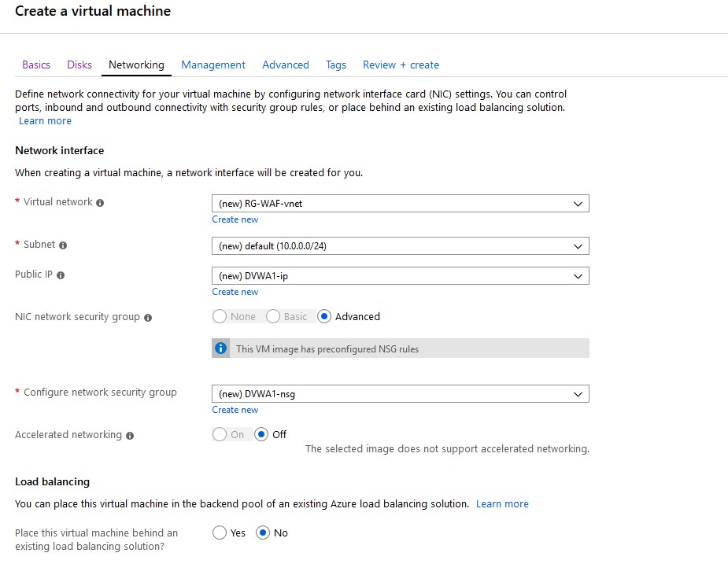The image size is (728, 575).
Task: Click info icon beside Accelerated networking
Action: [130, 436]
